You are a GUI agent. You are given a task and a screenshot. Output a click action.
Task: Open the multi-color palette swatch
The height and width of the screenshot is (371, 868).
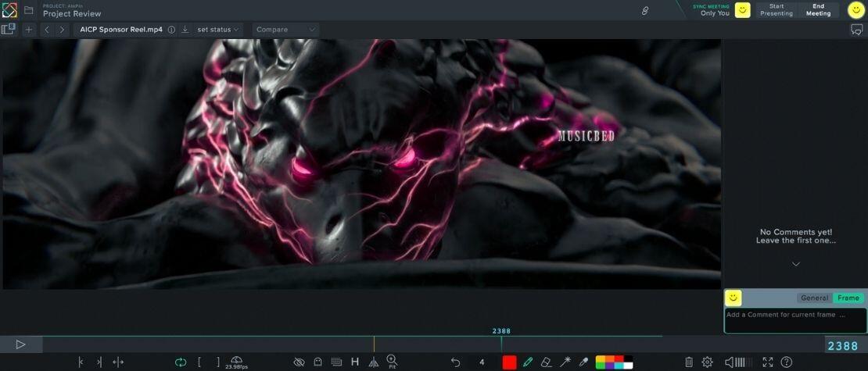pyautogui.click(x=614, y=362)
